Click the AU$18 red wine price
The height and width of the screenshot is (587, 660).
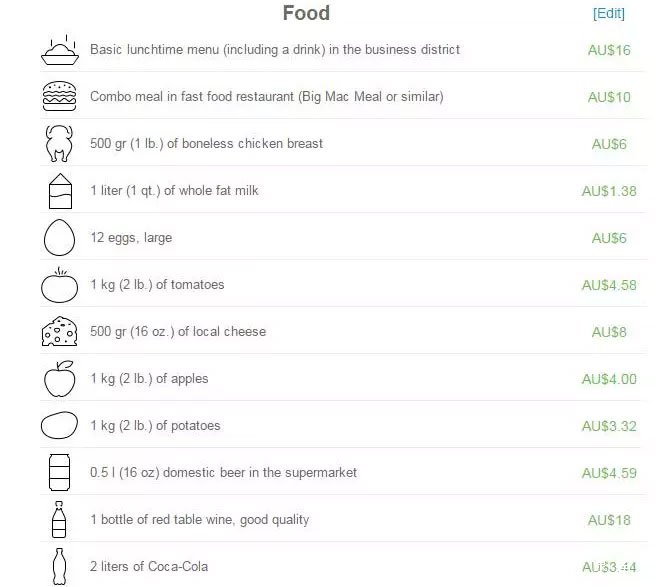coord(609,521)
